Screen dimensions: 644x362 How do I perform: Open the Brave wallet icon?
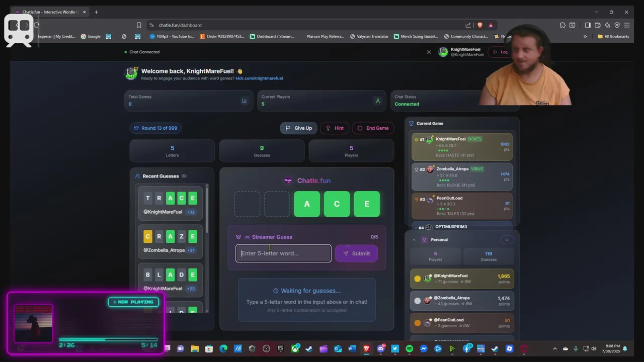[x=598, y=25]
